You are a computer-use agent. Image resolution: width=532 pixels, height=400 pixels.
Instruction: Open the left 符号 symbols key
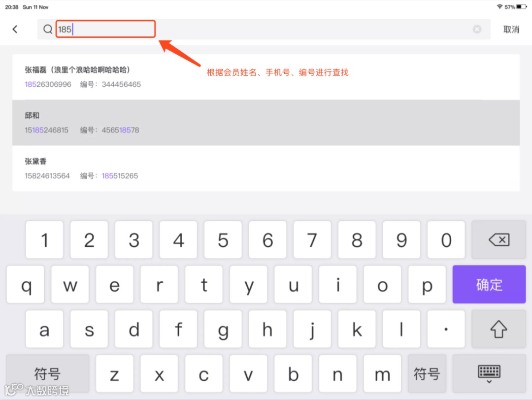pos(47,373)
